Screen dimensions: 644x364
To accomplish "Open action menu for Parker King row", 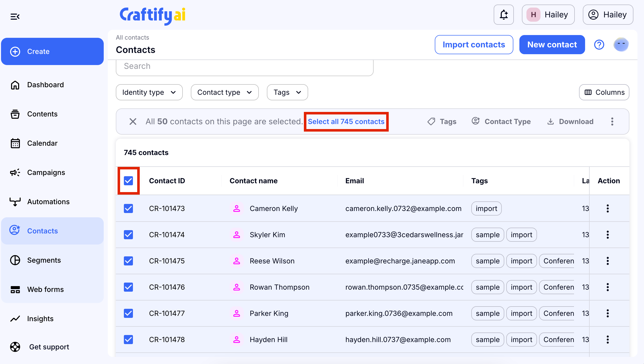I will pos(608,313).
